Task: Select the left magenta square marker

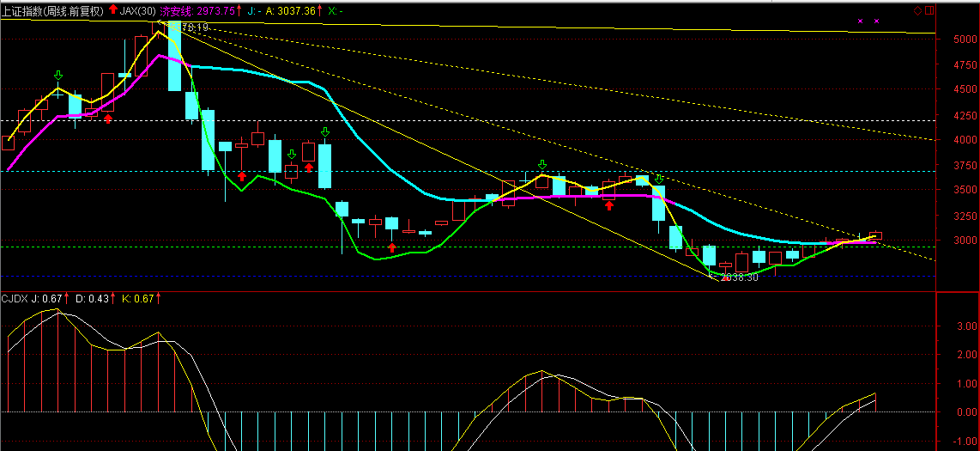Action: (x=860, y=21)
